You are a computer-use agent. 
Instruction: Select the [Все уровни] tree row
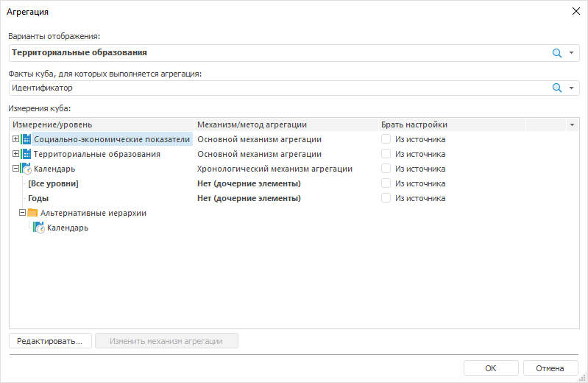pos(53,183)
